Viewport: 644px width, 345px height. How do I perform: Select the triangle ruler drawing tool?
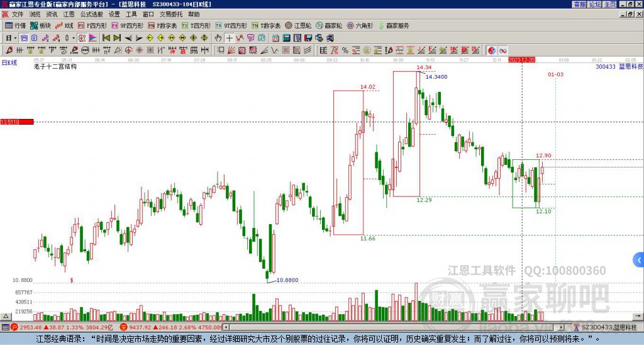tap(118, 50)
